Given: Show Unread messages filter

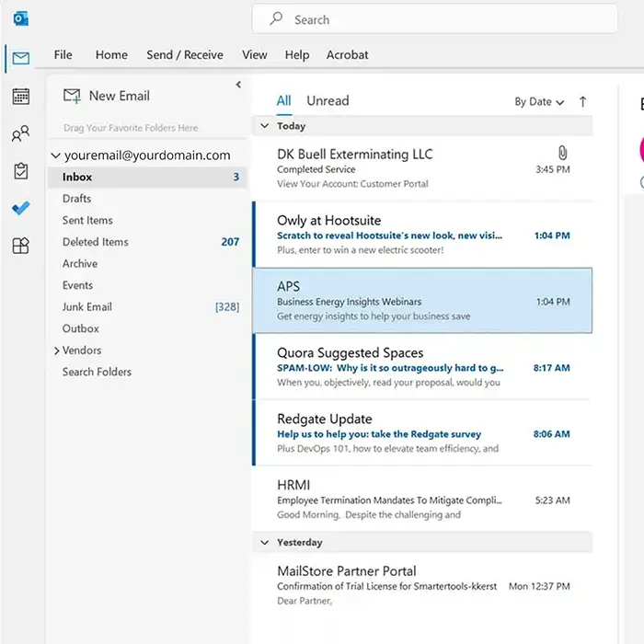Looking at the screenshot, I should pyautogui.click(x=328, y=100).
